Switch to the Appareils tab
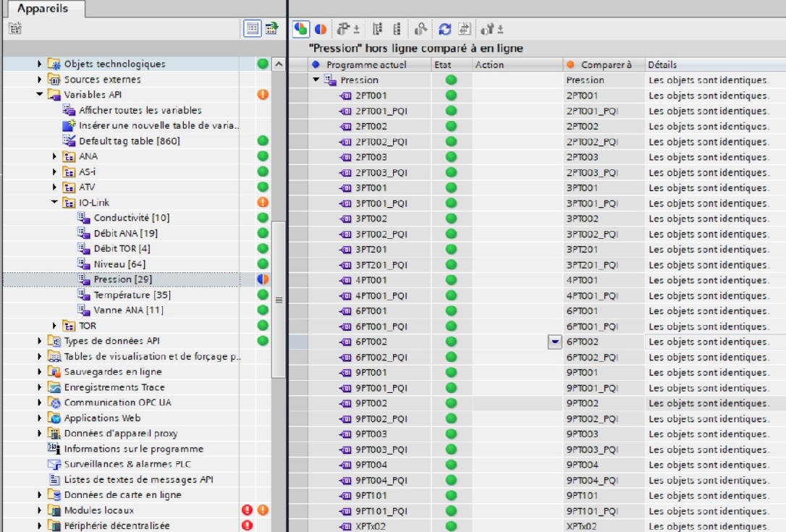 click(x=43, y=9)
